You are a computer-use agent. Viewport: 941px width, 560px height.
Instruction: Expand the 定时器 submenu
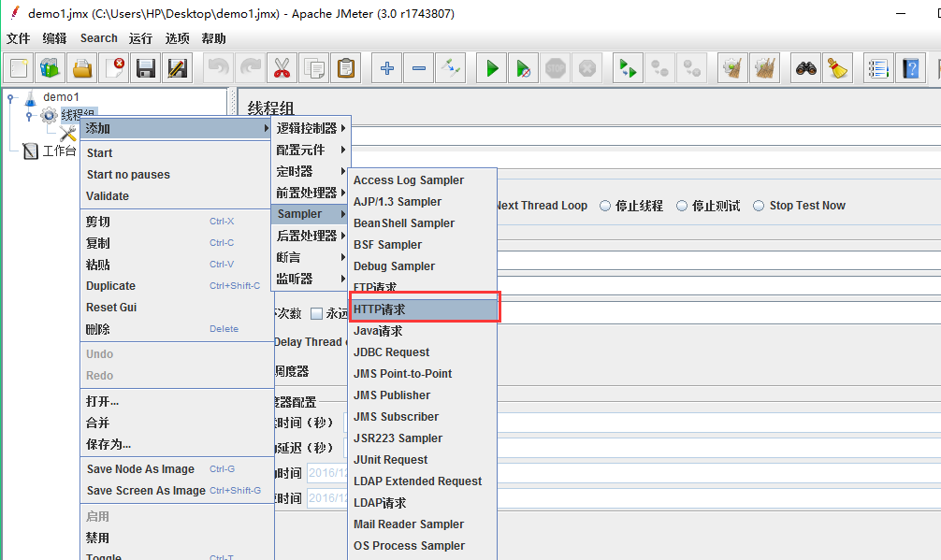pyautogui.click(x=311, y=171)
